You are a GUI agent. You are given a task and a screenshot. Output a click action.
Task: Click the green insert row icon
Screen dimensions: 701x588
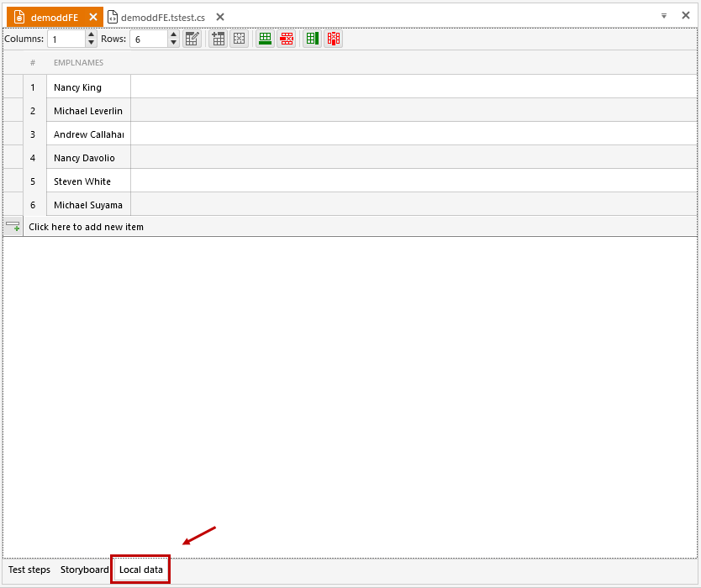265,39
